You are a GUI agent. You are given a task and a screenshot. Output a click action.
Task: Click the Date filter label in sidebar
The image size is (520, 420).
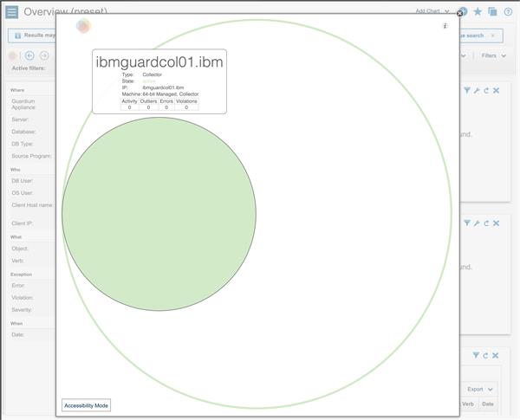(x=17, y=334)
